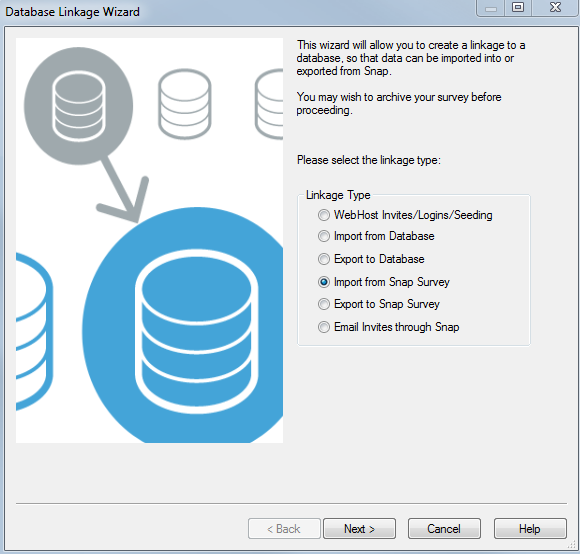Click the database icon inside gray circle
The image size is (580, 554).
[78, 106]
